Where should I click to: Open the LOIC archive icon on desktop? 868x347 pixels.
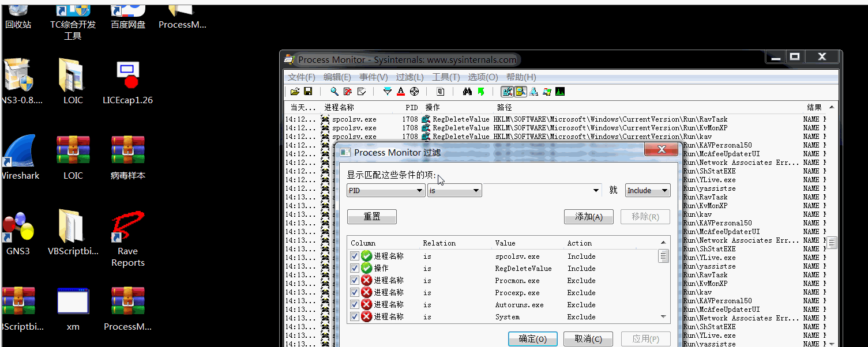pos(73,157)
